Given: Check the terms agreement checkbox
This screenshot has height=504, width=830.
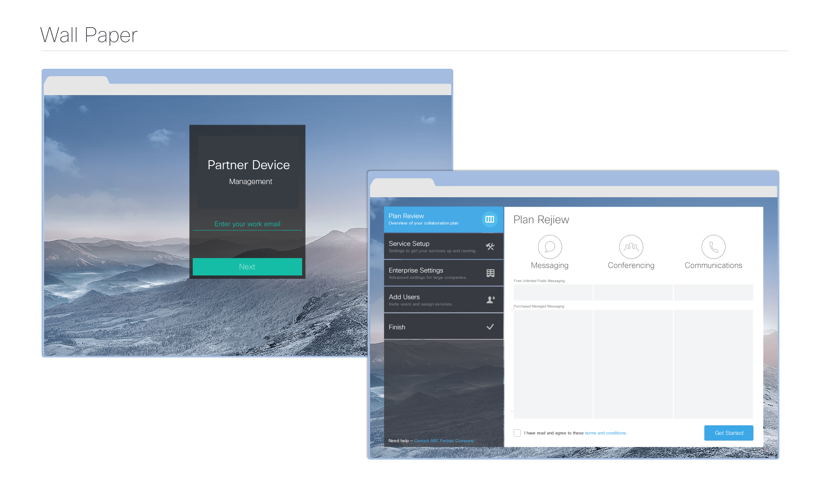Looking at the screenshot, I should (517, 433).
